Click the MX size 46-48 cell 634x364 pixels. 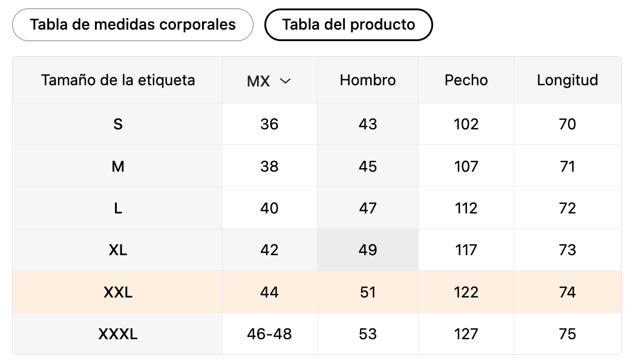(269, 334)
